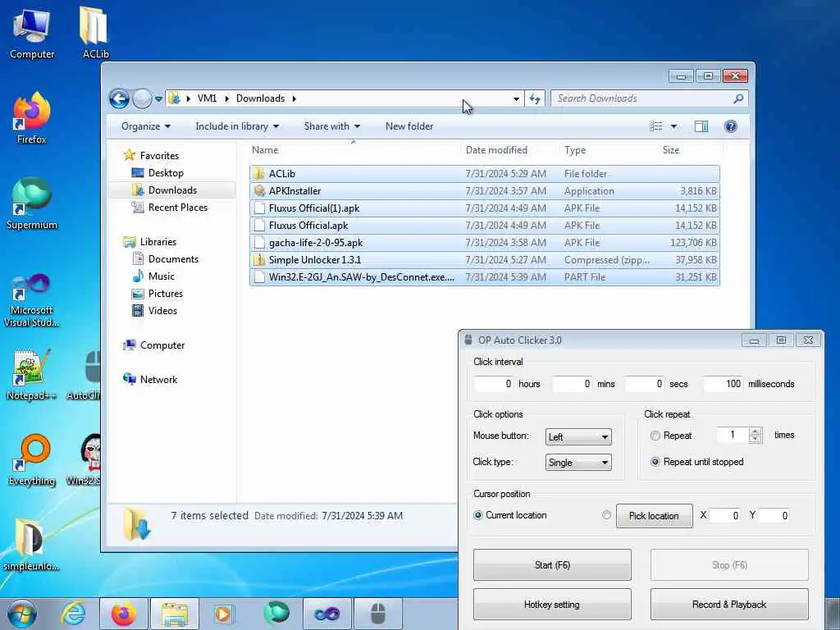Select the Repeat until stopped radio button
840x630 pixels.
click(655, 462)
